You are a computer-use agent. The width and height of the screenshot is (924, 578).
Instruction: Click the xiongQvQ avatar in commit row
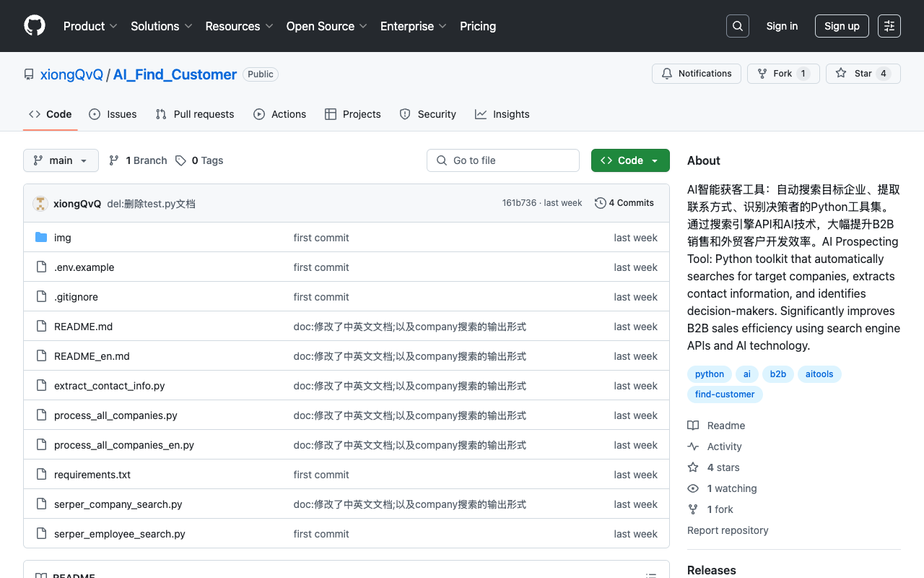click(x=40, y=204)
